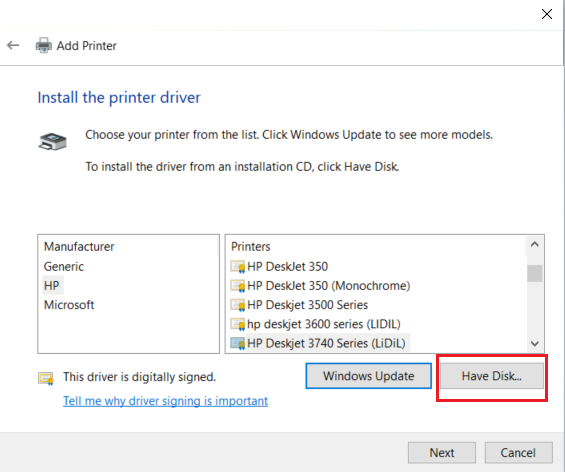Select HP in the Manufacturer list
This screenshot has height=472, width=565.
tap(52, 286)
